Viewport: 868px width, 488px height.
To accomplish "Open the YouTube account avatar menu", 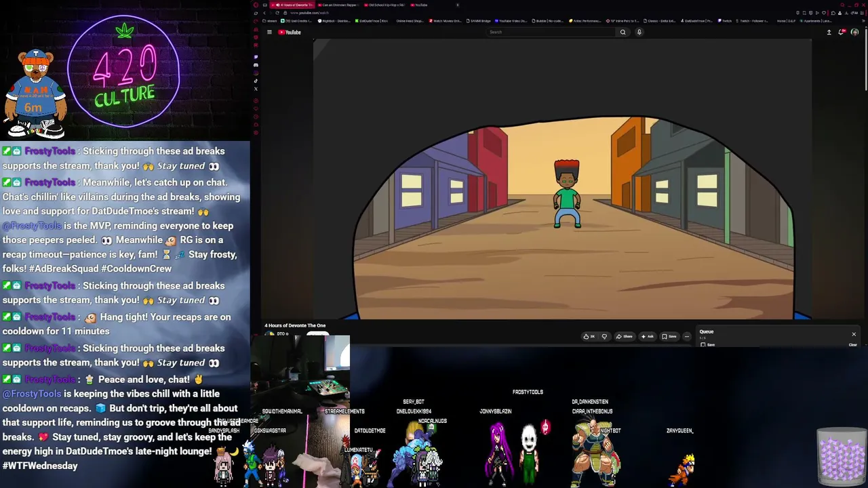I will pyautogui.click(x=854, y=32).
